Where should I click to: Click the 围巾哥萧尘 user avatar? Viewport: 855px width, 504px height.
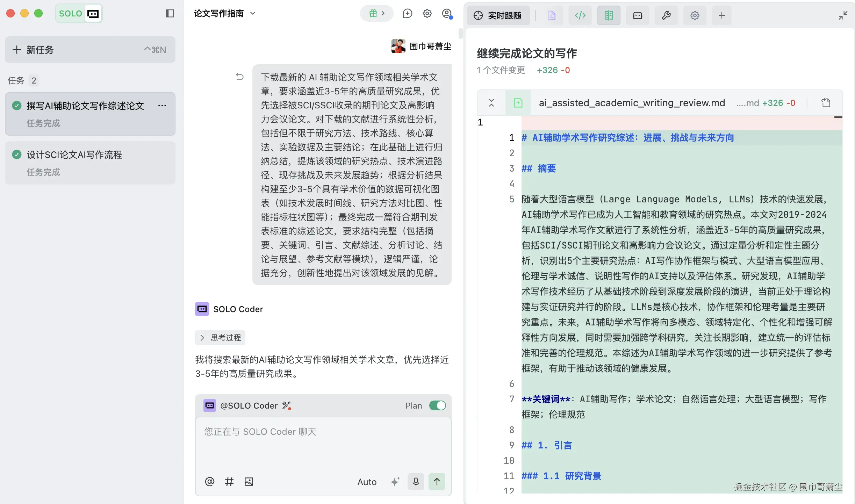(398, 46)
